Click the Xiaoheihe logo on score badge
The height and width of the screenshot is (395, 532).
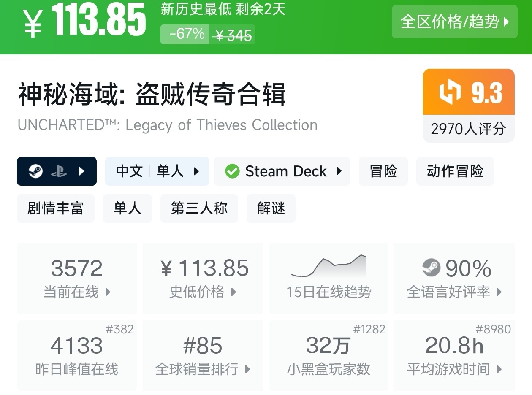pos(449,92)
